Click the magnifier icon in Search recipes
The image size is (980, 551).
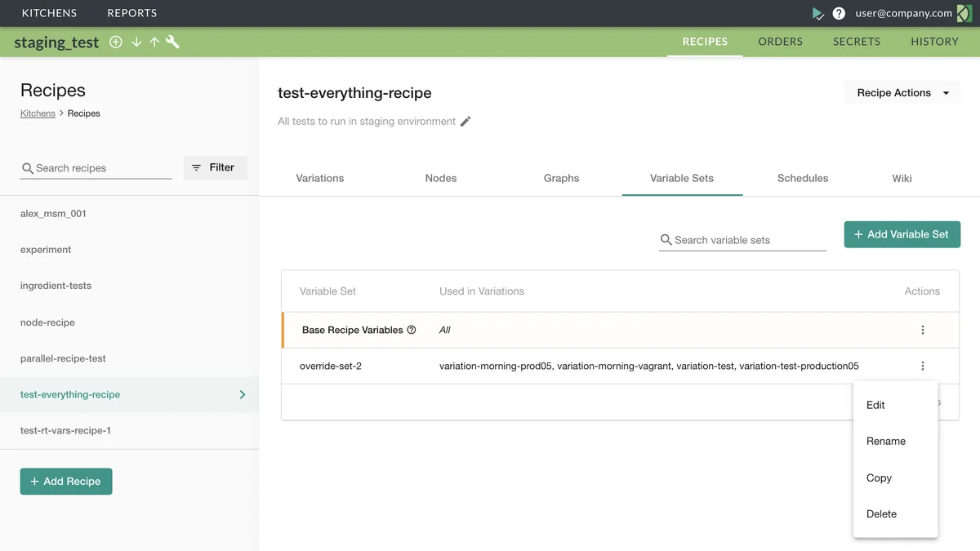(28, 167)
